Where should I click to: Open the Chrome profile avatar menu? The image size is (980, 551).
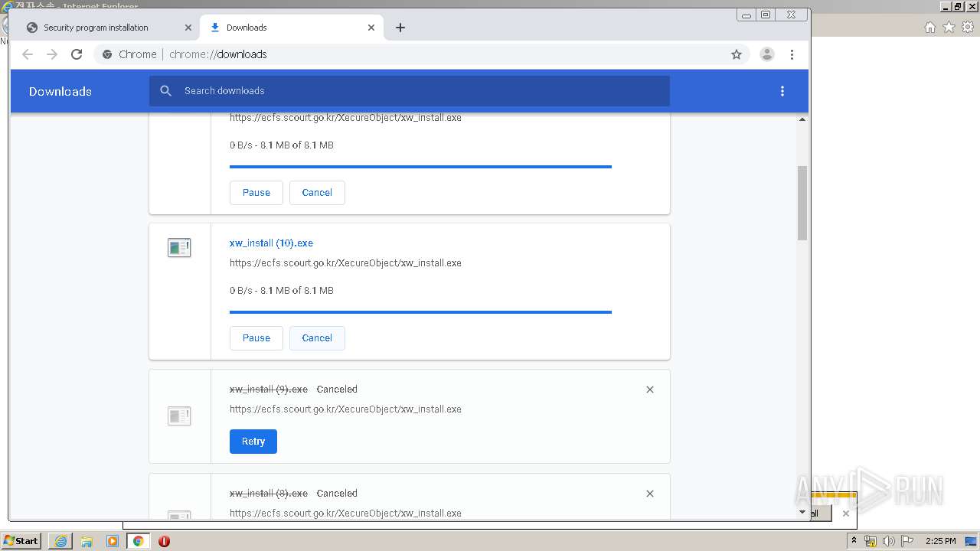click(766, 54)
